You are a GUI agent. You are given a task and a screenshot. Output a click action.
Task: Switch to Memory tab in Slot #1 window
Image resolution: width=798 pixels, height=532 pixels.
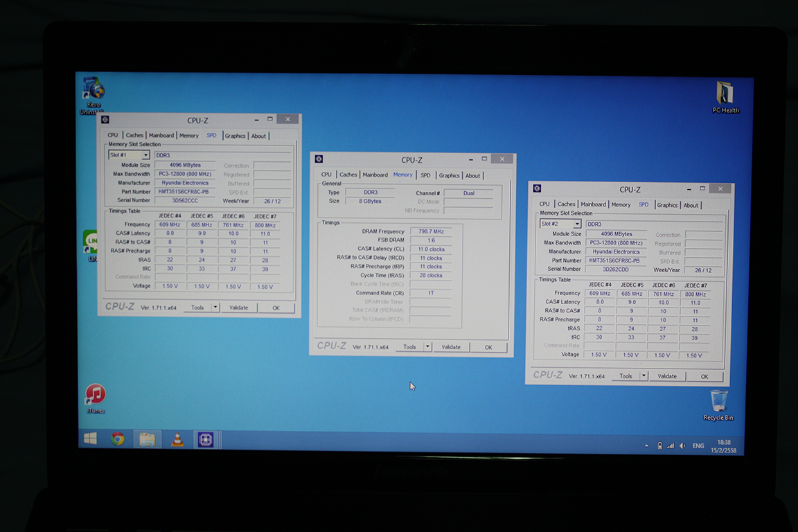189,135
